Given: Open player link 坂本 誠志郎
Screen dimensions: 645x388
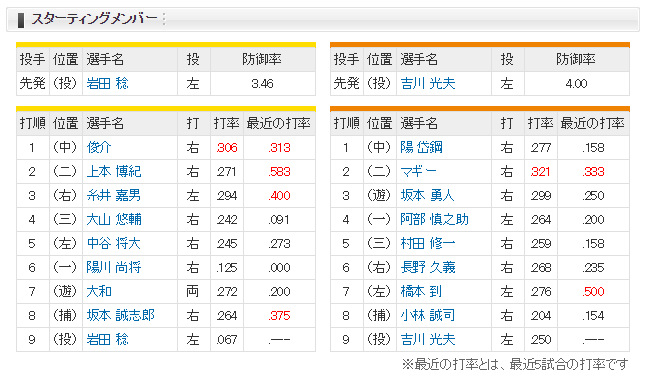Looking at the screenshot, I should 121,315.
